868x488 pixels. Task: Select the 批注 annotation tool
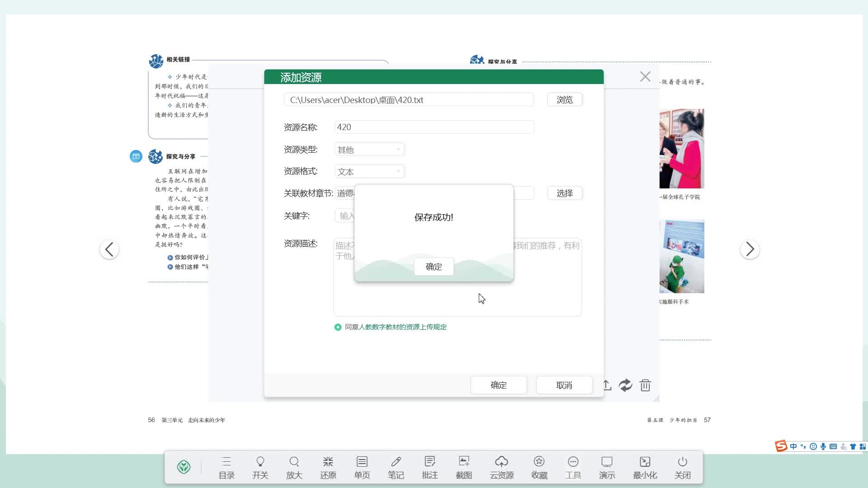click(x=429, y=468)
